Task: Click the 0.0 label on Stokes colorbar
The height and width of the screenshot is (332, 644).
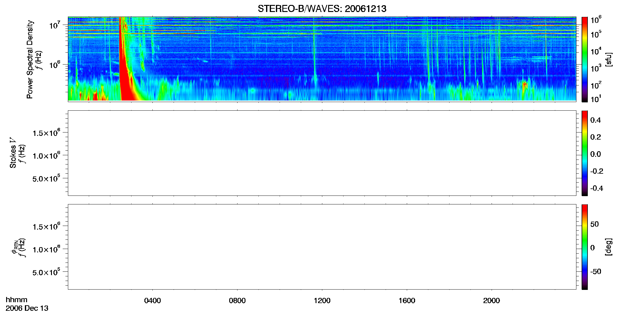Action: pyautogui.click(x=595, y=154)
